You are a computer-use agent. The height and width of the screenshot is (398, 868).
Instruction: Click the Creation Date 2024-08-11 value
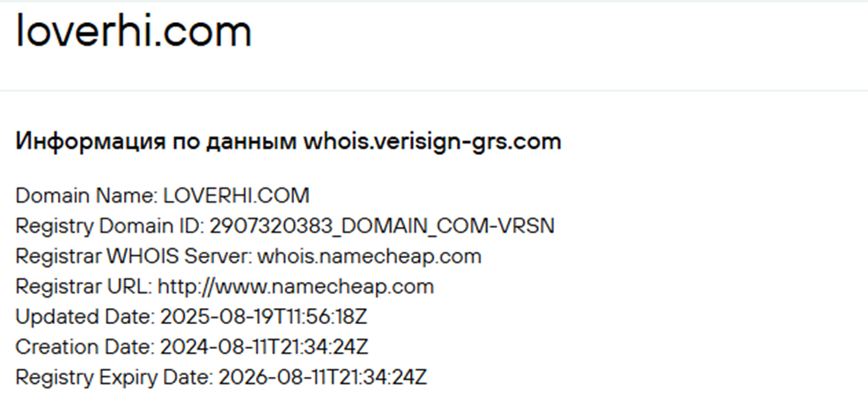click(x=264, y=347)
